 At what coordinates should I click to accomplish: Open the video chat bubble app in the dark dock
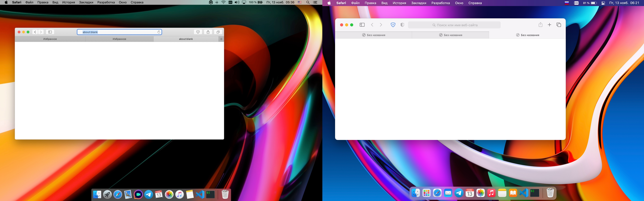tap(138, 194)
